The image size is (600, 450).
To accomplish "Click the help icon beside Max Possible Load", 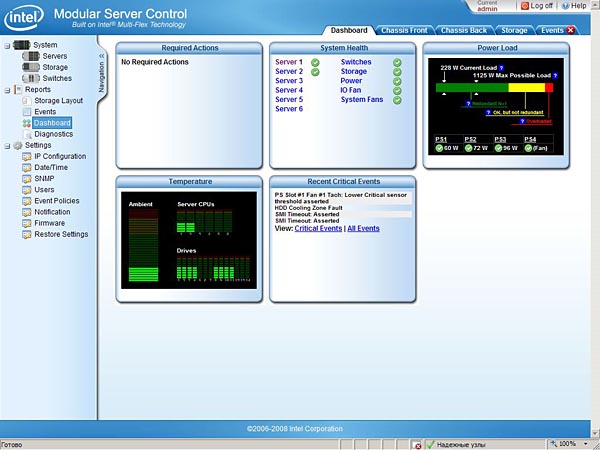I will pos(554,75).
